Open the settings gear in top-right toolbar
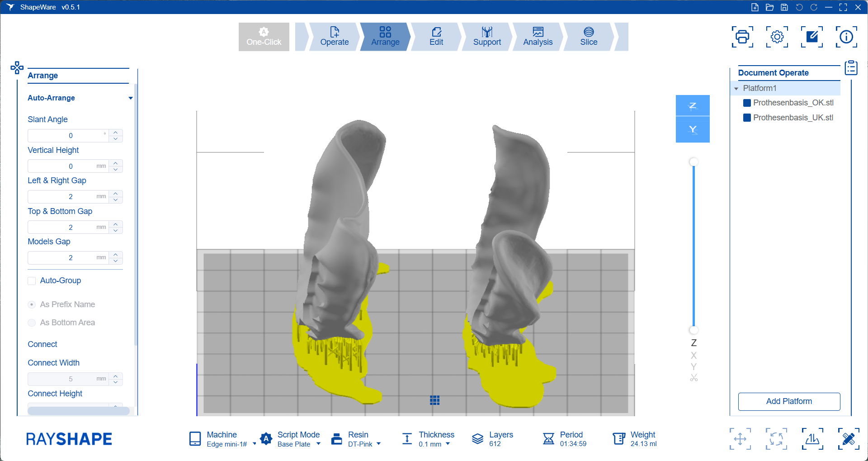Viewport: 868px width, 461px height. [x=777, y=37]
